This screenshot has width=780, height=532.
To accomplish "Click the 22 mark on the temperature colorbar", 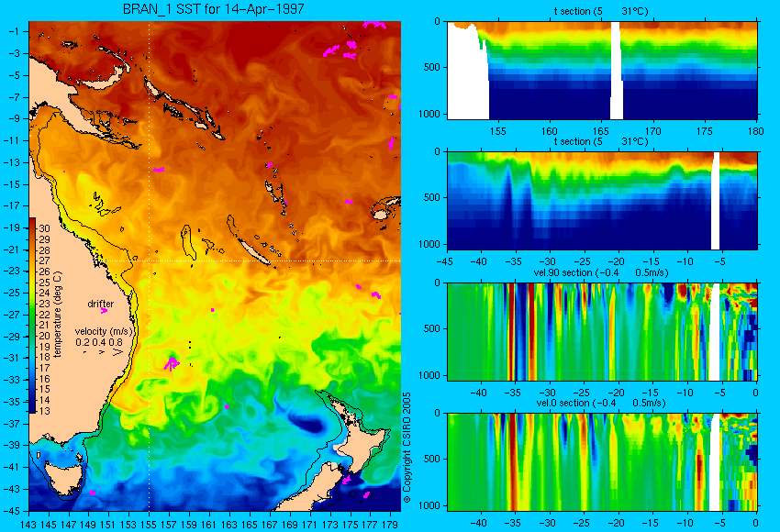I will 45,315.
